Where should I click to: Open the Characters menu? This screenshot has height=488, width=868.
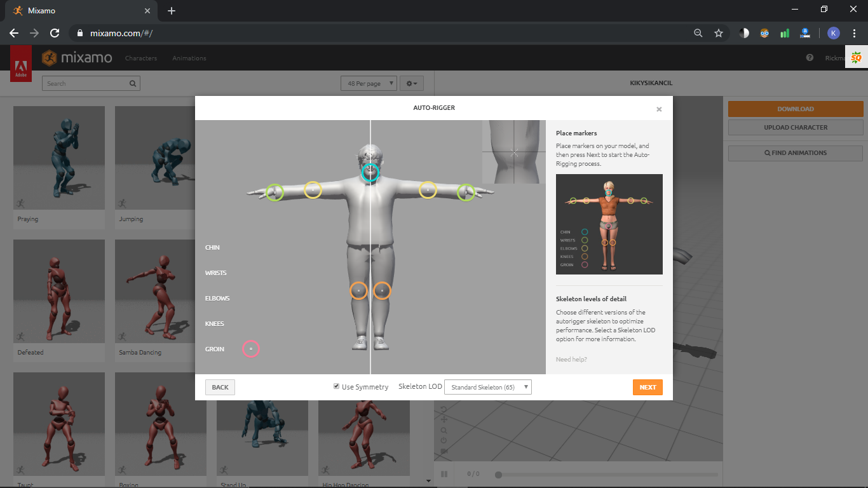141,58
